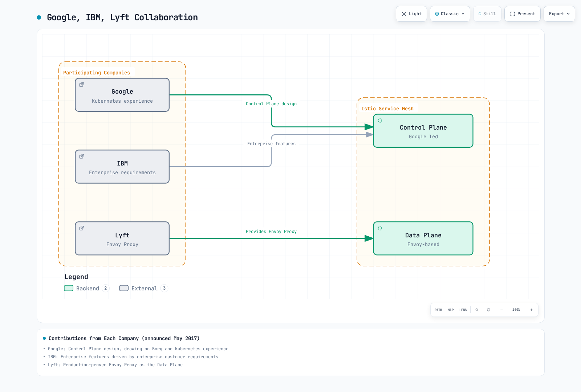
Task: Click the 'Participating Companies' group label
Action: pyautogui.click(x=97, y=73)
